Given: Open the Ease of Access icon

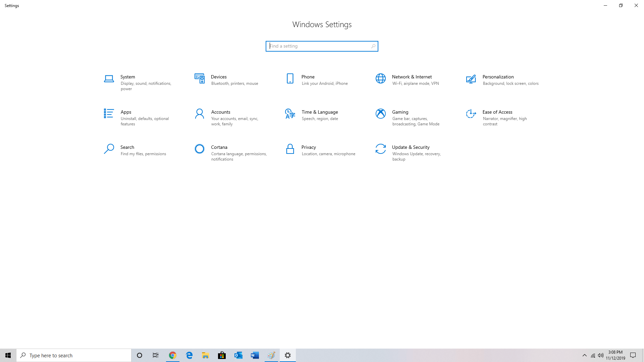Looking at the screenshot, I should (471, 114).
